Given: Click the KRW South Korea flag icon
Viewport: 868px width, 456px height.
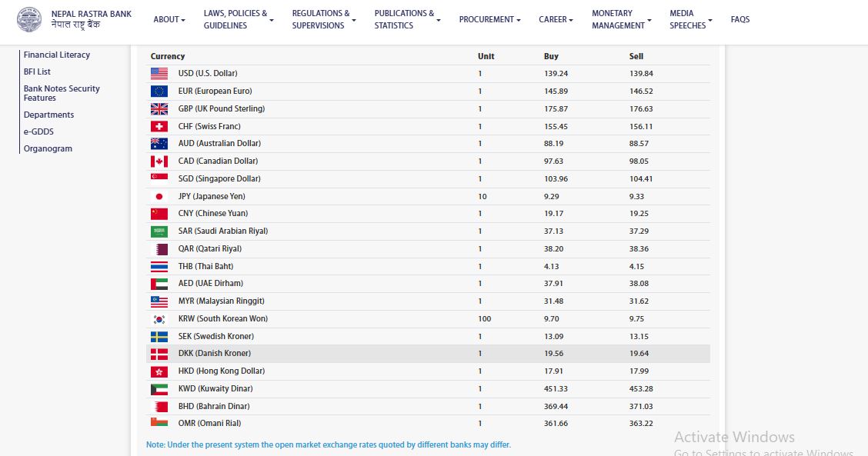Looking at the screenshot, I should (x=159, y=319).
